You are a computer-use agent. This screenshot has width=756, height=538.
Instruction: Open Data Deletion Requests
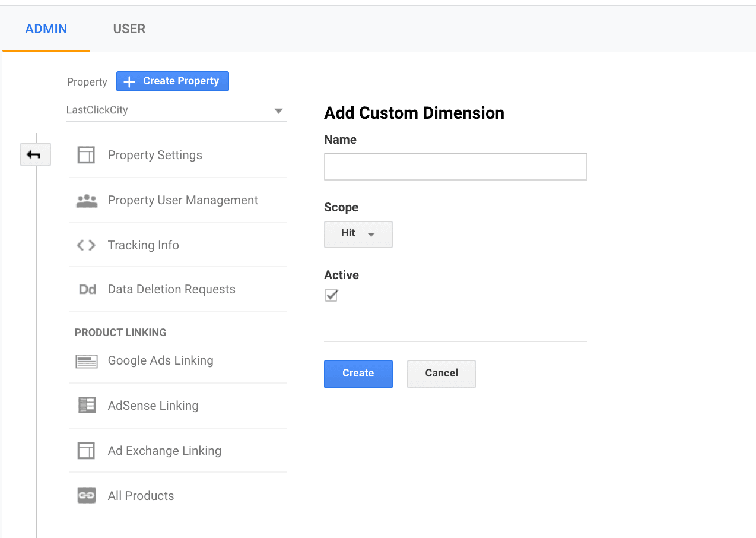click(171, 289)
